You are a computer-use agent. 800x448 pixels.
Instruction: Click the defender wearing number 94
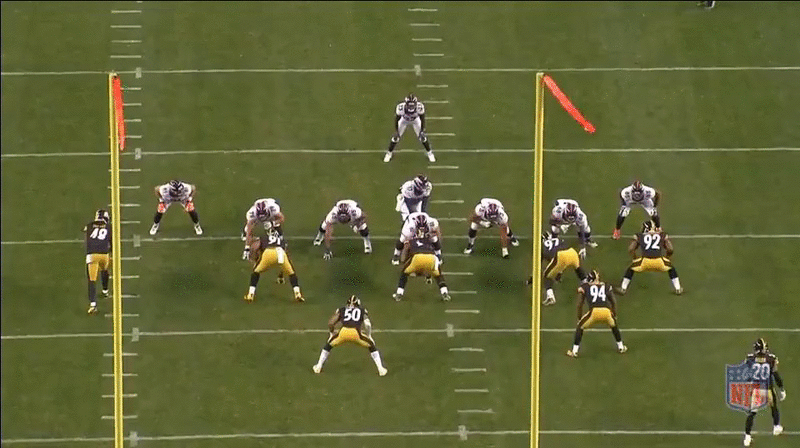coord(596,313)
